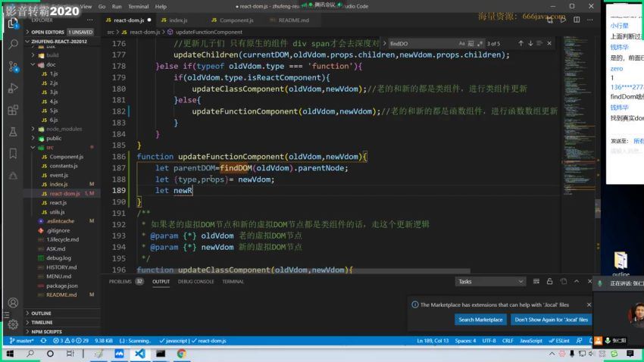
Task: Go to previous find match arrow
Action: click(521, 43)
